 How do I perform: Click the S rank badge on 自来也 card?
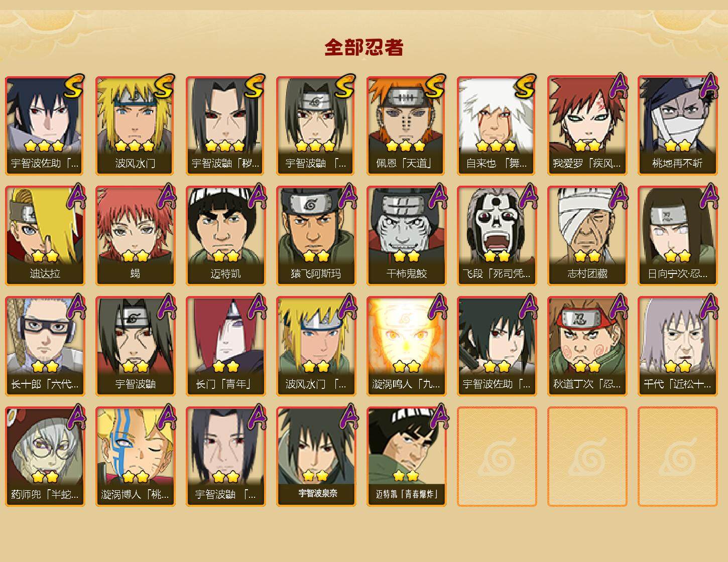coord(525,86)
